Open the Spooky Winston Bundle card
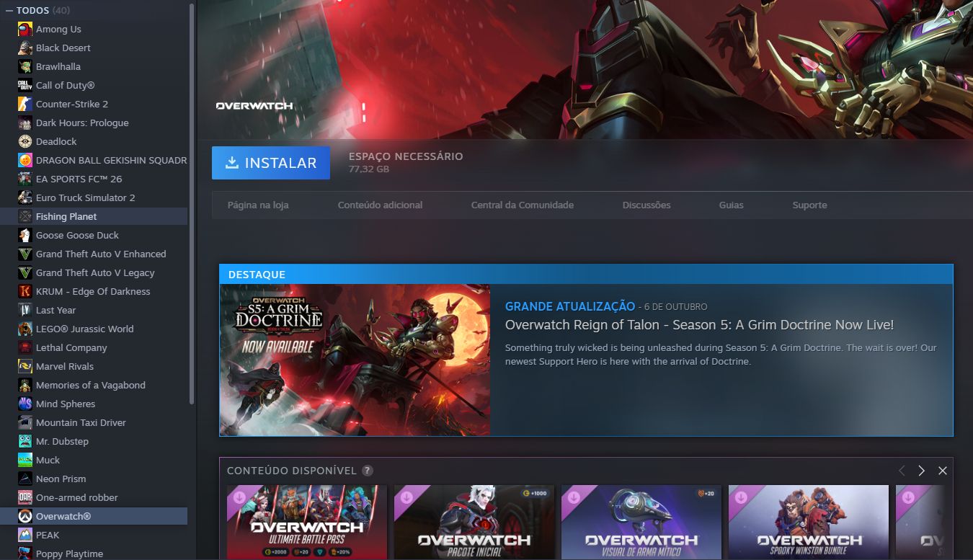Screen dimensions: 973x560 point(809,523)
